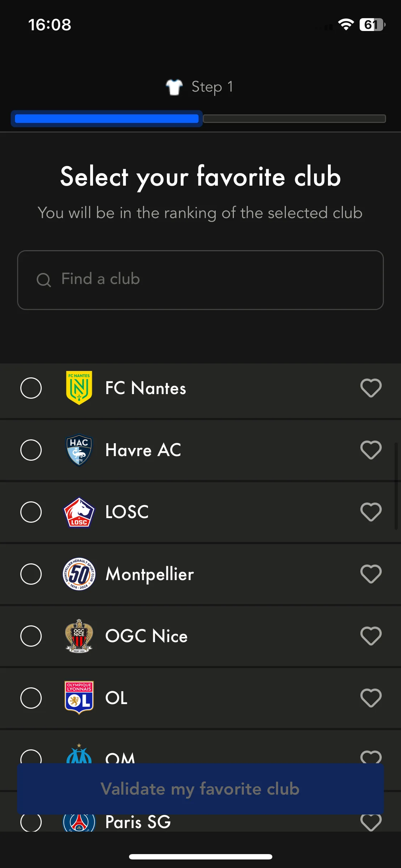
Task: Click the FC Nantes club crest
Action: (x=79, y=388)
